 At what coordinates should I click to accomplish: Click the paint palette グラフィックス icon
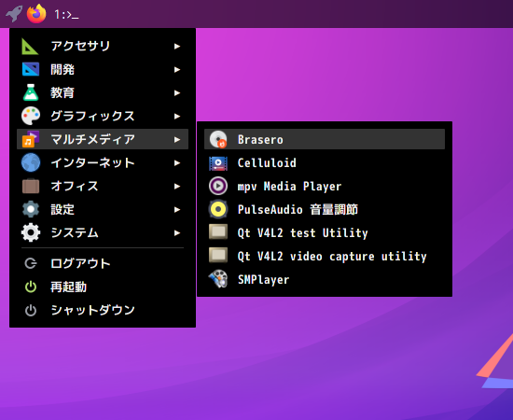coord(31,116)
